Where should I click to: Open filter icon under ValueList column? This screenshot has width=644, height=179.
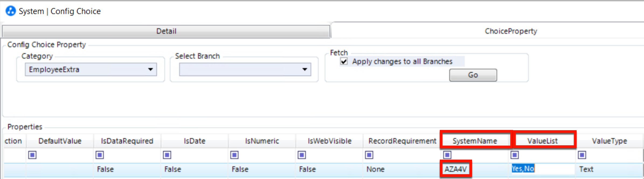[515, 155]
